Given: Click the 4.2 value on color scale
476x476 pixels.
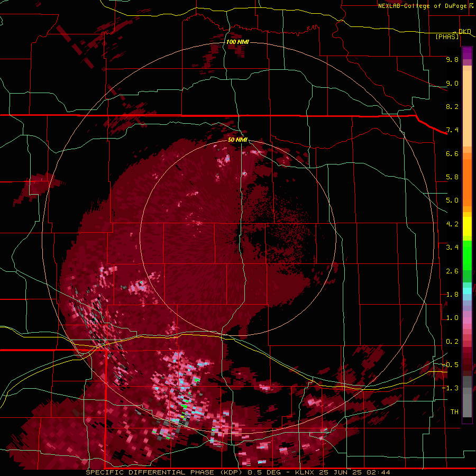Looking at the screenshot, I should [452, 224].
